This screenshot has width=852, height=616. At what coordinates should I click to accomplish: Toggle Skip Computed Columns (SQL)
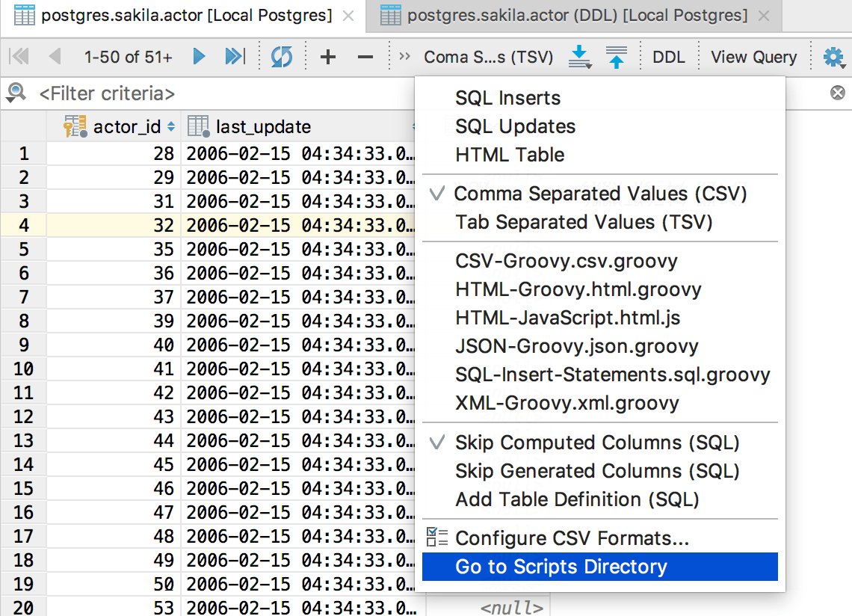(600, 443)
